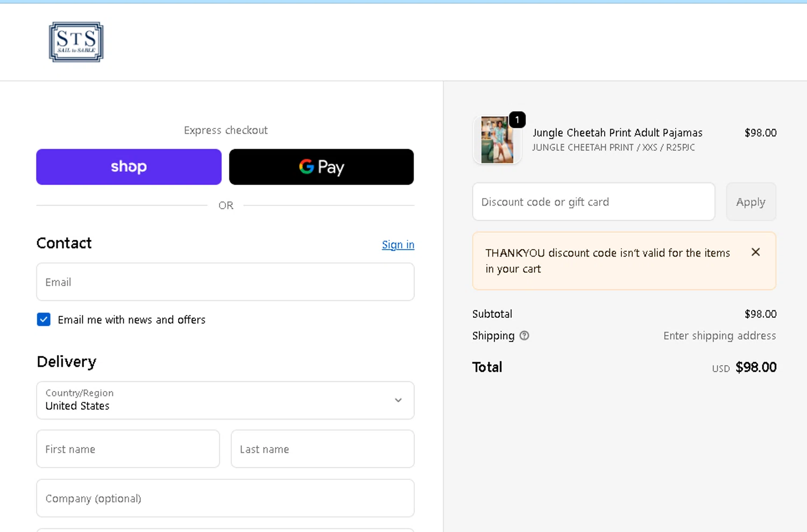The image size is (807, 532).
Task: Click the bold Total label
Action: tap(487, 367)
